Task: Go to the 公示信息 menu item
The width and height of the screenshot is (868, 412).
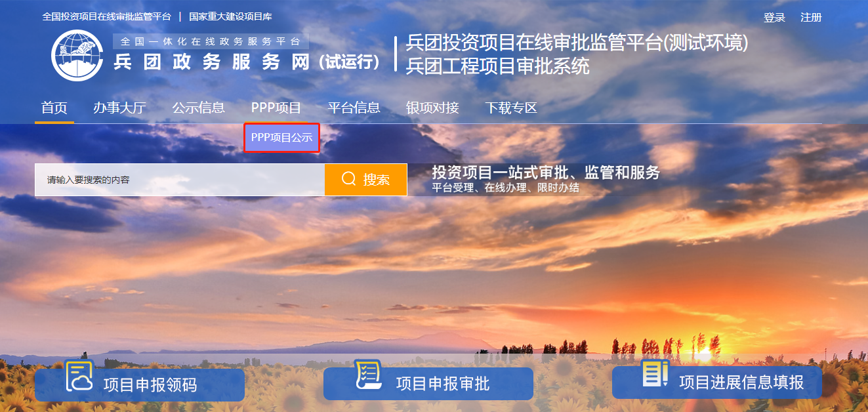Action: click(199, 108)
